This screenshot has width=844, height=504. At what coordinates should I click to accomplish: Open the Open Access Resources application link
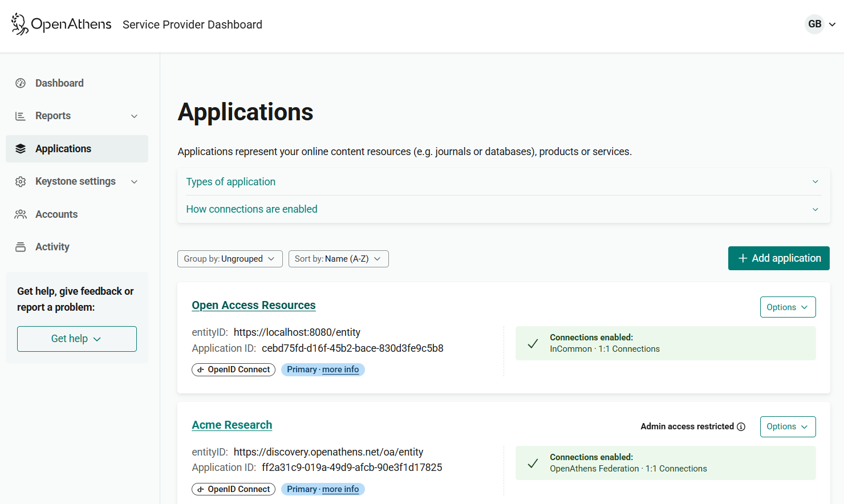pos(254,305)
